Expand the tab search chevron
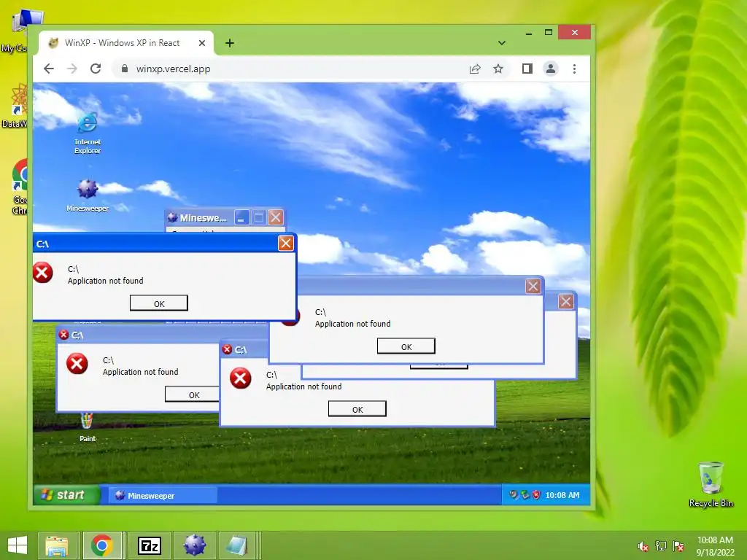Viewport: 747px width, 560px height. tap(502, 43)
